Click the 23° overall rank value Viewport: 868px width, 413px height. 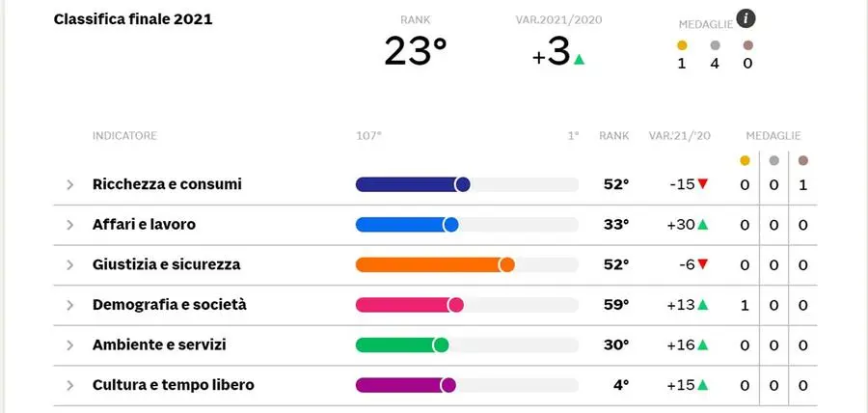(415, 51)
